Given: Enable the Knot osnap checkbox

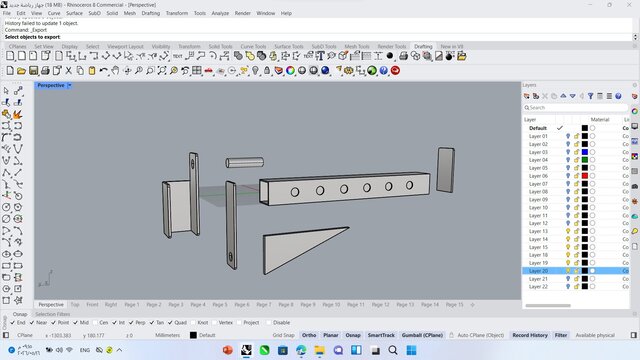Looking at the screenshot, I should click(193, 322).
